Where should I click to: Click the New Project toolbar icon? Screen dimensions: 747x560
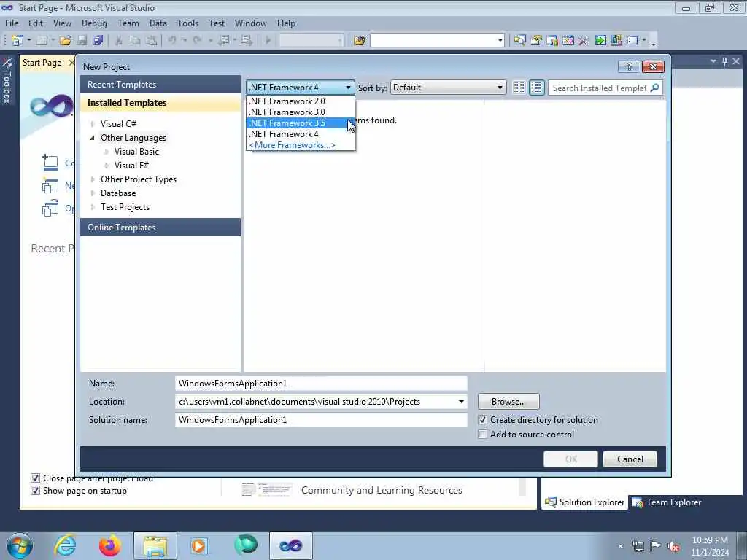pyautogui.click(x=18, y=41)
